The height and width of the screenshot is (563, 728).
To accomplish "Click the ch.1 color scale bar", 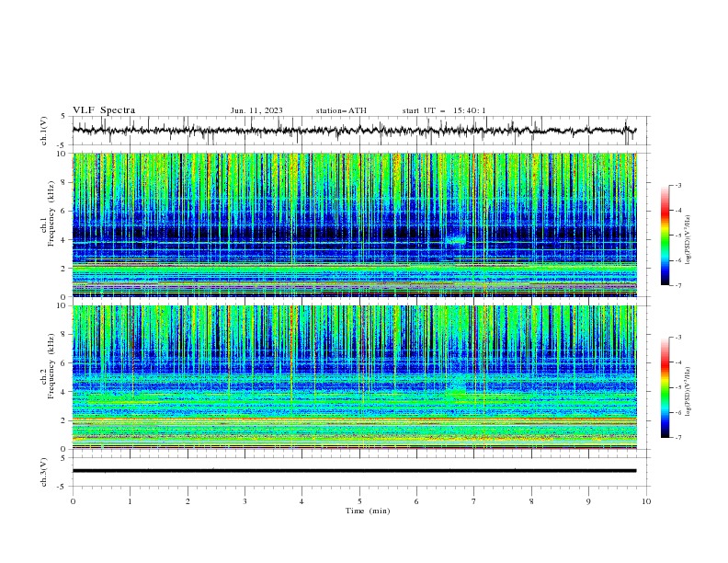I will [665, 236].
